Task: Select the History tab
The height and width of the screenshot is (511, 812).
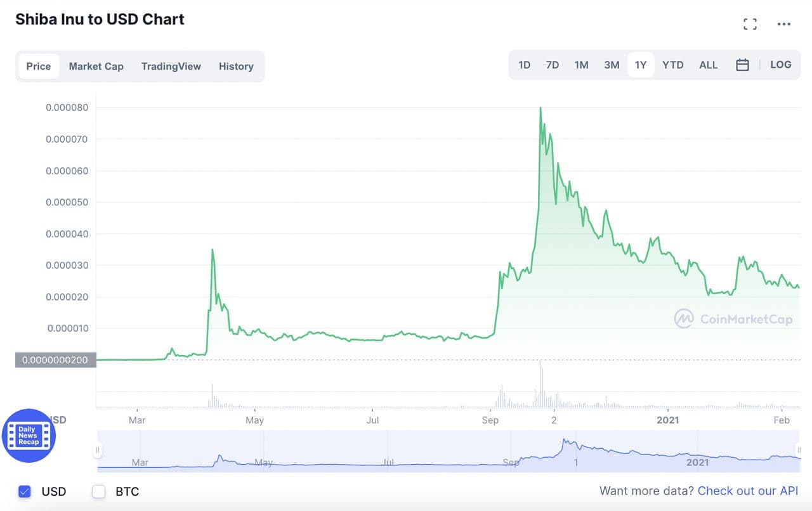Action: click(236, 66)
